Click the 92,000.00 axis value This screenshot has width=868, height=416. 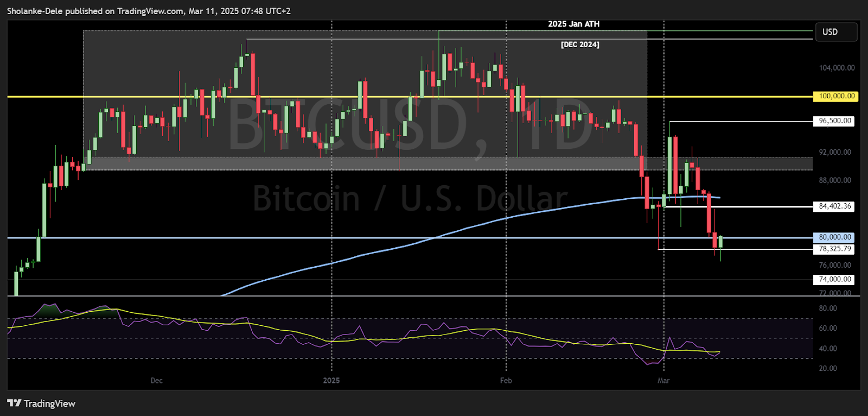click(x=835, y=152)
